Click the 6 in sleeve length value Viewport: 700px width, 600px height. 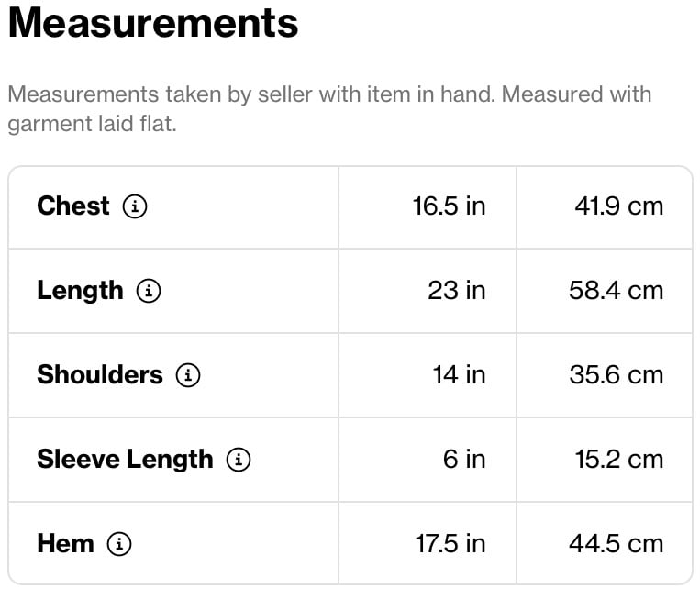[464, 460]
